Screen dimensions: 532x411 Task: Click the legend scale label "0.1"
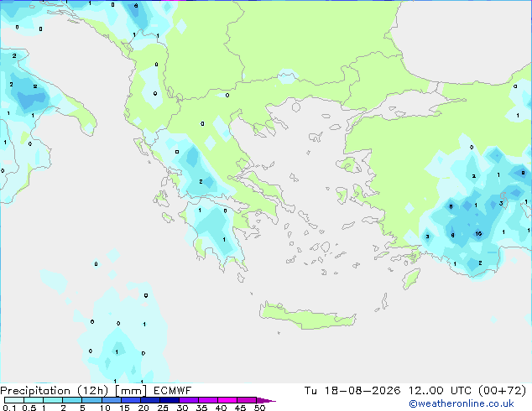(9, 408)
